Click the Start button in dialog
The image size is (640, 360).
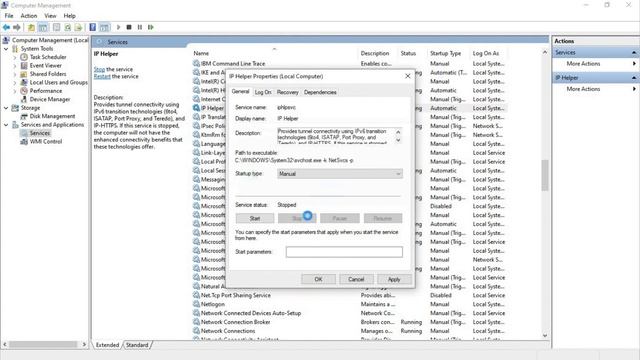coord(255,218)
